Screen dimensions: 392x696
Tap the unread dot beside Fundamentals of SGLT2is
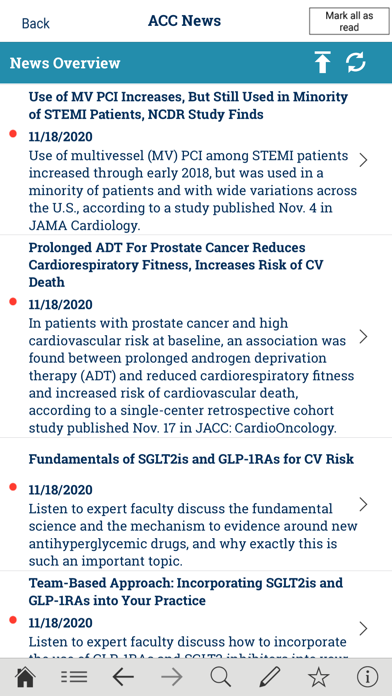point(13,487)
